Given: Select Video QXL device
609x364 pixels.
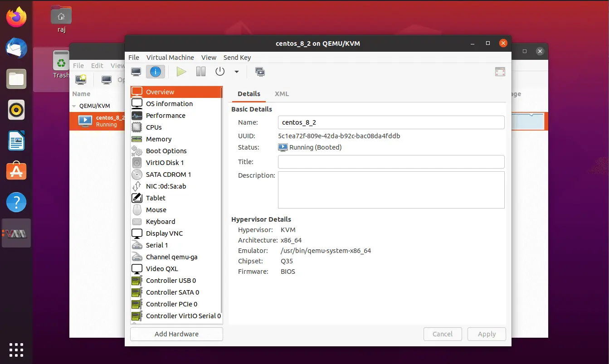Looking at the screenshot, I should pos(176,269).
